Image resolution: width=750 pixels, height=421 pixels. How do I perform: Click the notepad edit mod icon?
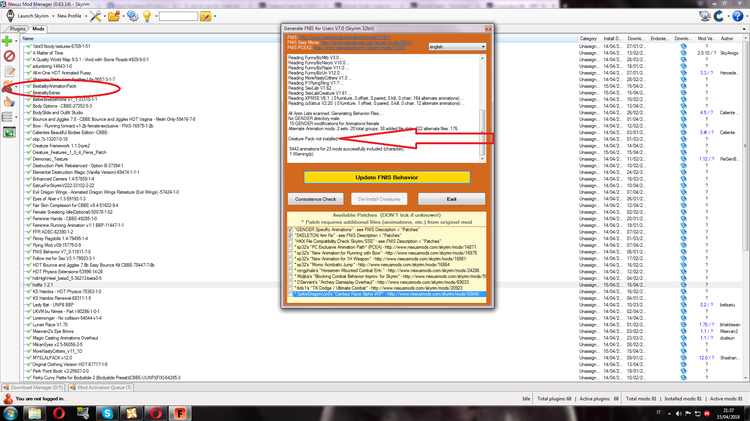pos(9,72)
